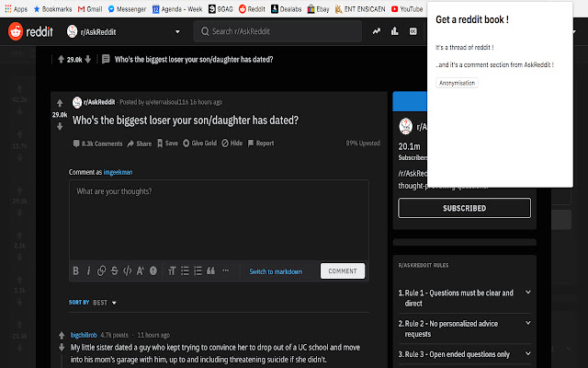Open the Gmail bookmark
Screen dimensions: 588x368
[90, 9]
